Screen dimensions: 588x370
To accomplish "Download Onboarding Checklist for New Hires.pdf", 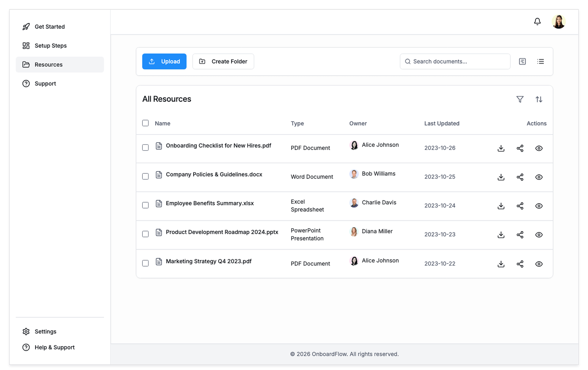I will point(501,148).
